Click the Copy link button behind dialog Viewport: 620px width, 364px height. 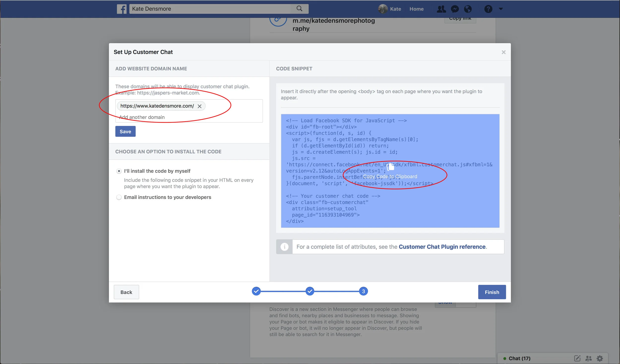[x=460, y=20]
